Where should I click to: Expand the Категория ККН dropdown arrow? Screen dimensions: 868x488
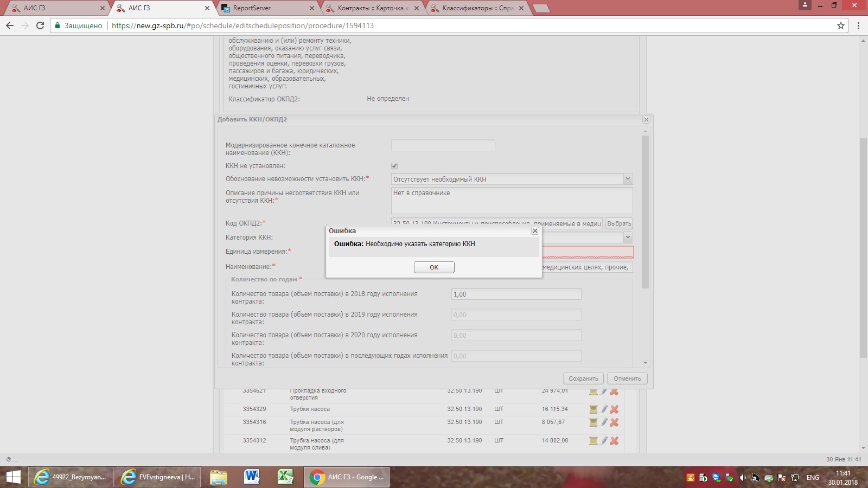point(628,237)
